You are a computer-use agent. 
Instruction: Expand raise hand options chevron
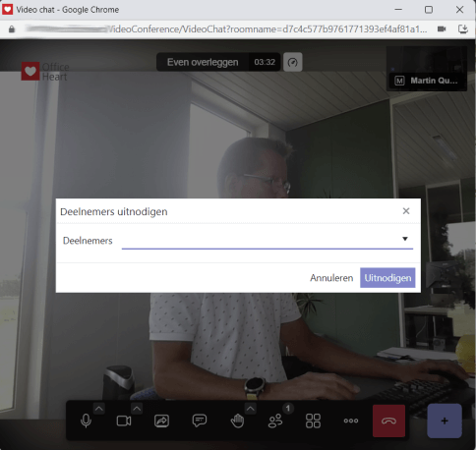click(250, 409)
